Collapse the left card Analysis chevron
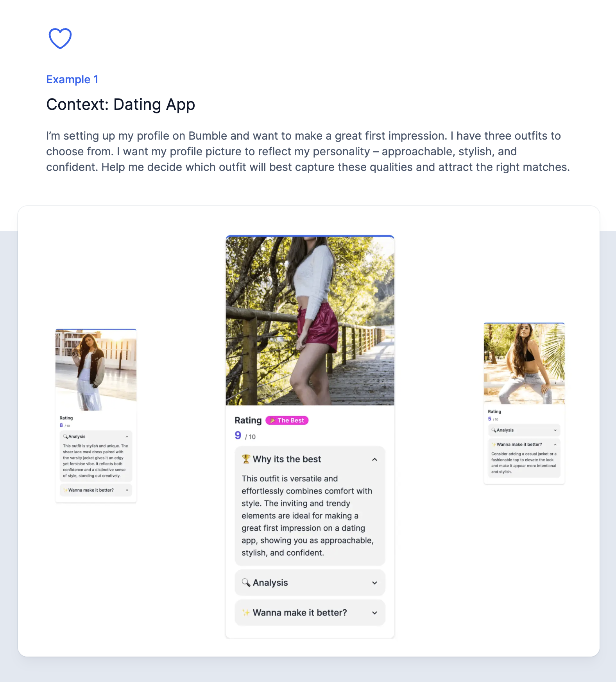 click(127, 437)
